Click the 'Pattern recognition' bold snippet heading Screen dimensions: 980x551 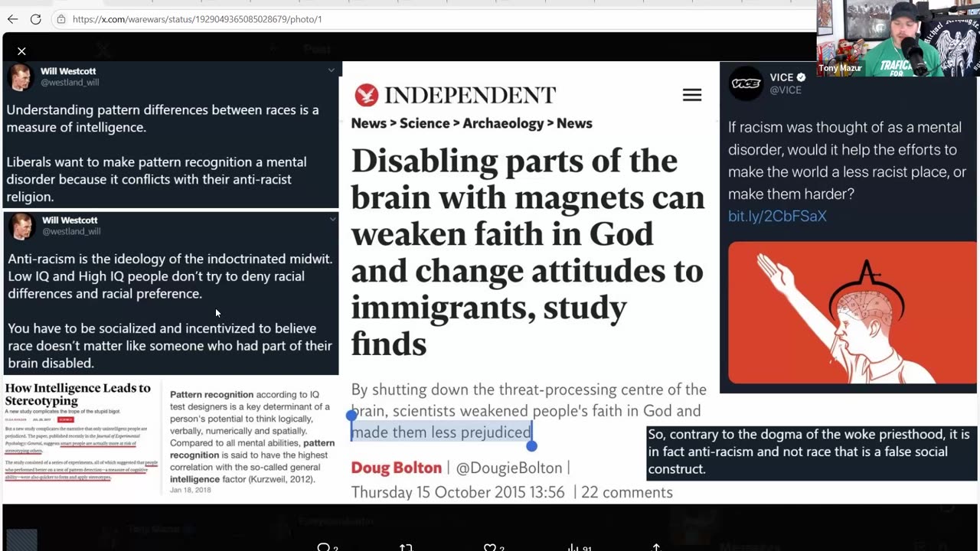pyautogui.click(x=211, y=394)
